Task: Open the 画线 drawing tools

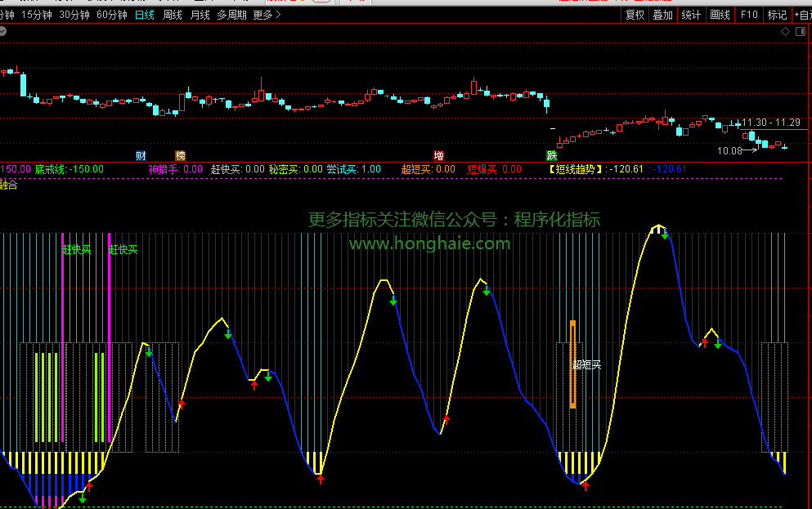Action: (720, 15)
